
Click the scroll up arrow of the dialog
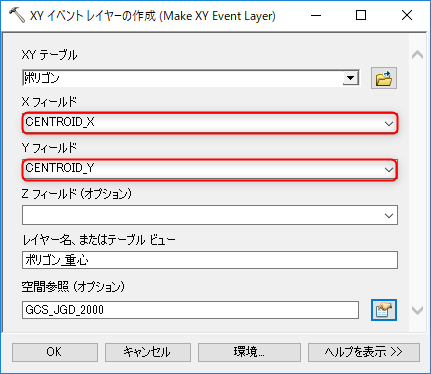pyautogui.click(x=417, y=55)
